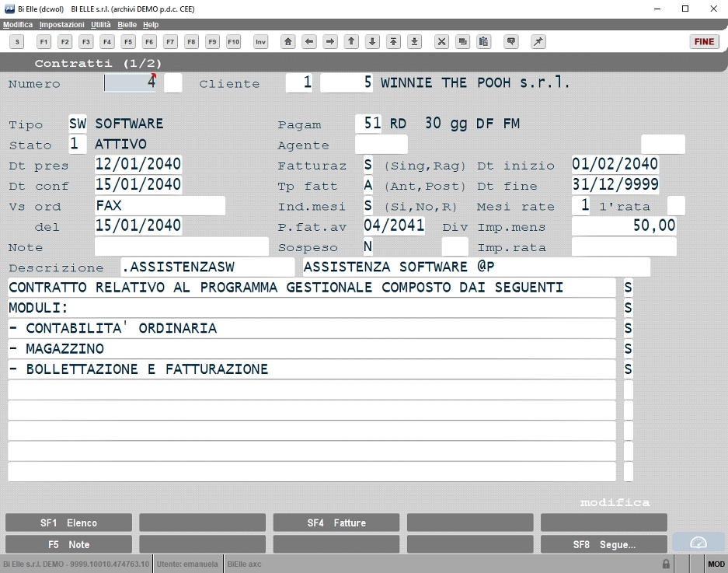Click the cut (scissors) toolbar icon

click(441, 42)
